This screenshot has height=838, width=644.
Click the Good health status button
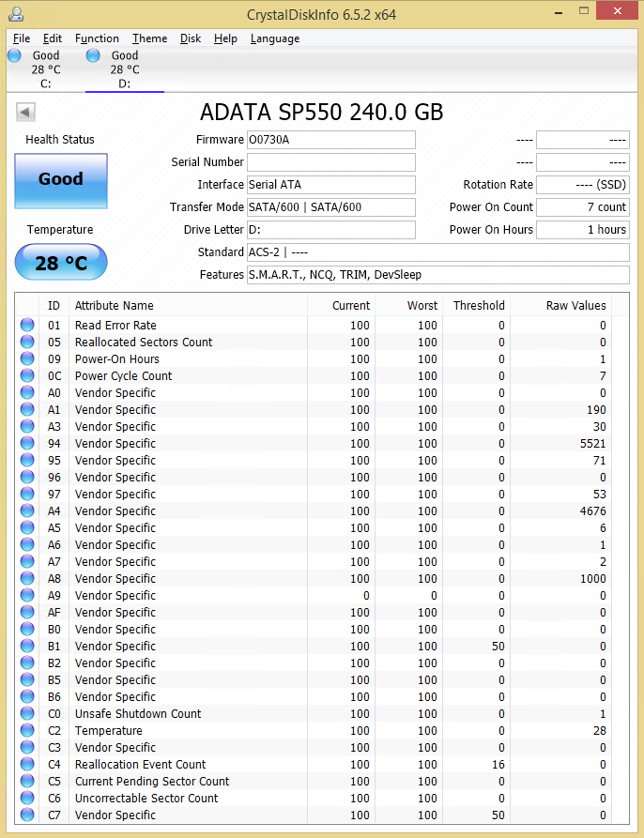point(61,180)
